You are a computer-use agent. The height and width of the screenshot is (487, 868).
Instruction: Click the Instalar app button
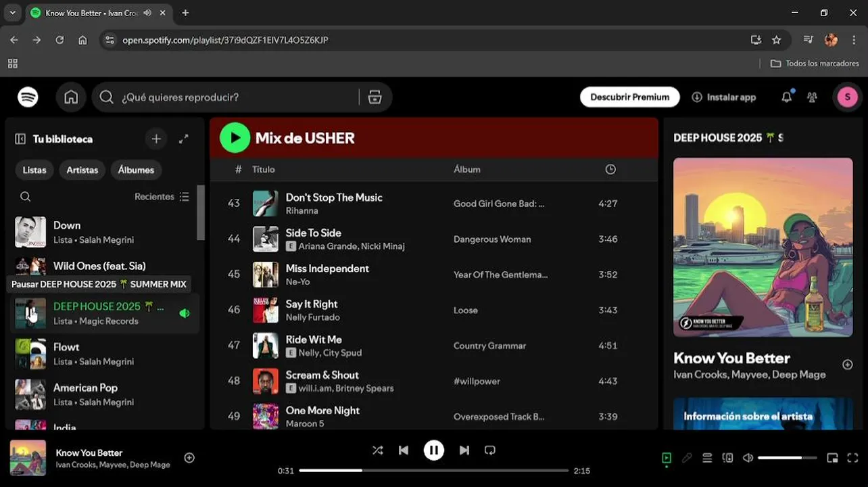click(x=724, y=97)
